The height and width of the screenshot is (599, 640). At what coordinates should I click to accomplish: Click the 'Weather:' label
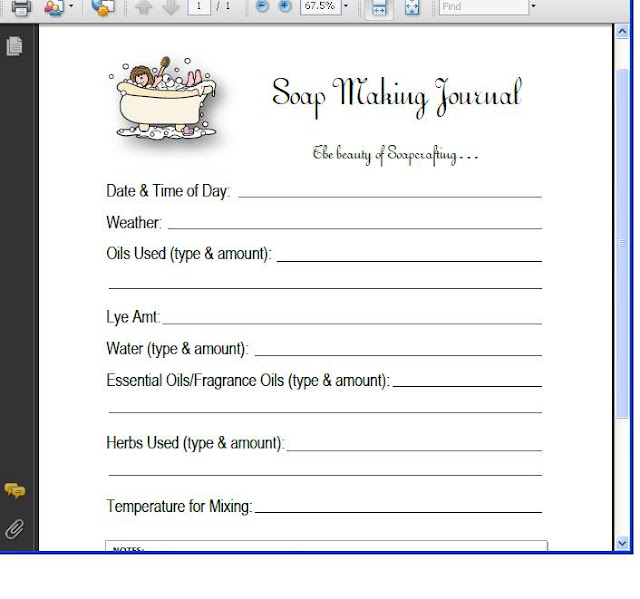pyautogui.click(x=134, y=222)
